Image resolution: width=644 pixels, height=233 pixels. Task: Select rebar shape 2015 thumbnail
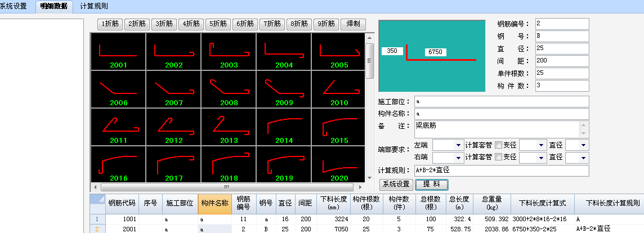[338, 127]
